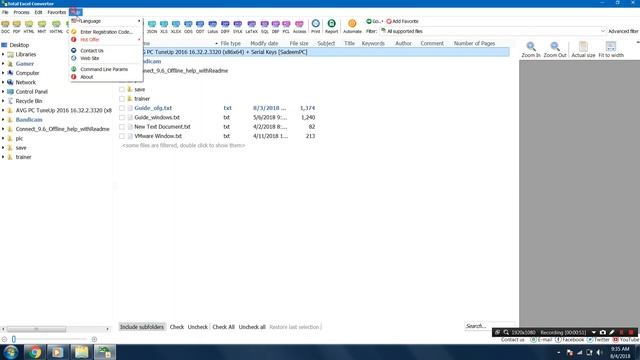Click the slider minus button
Image resolution: width=640 pixels, height=360 pixels.
click(x=4, y=339)
